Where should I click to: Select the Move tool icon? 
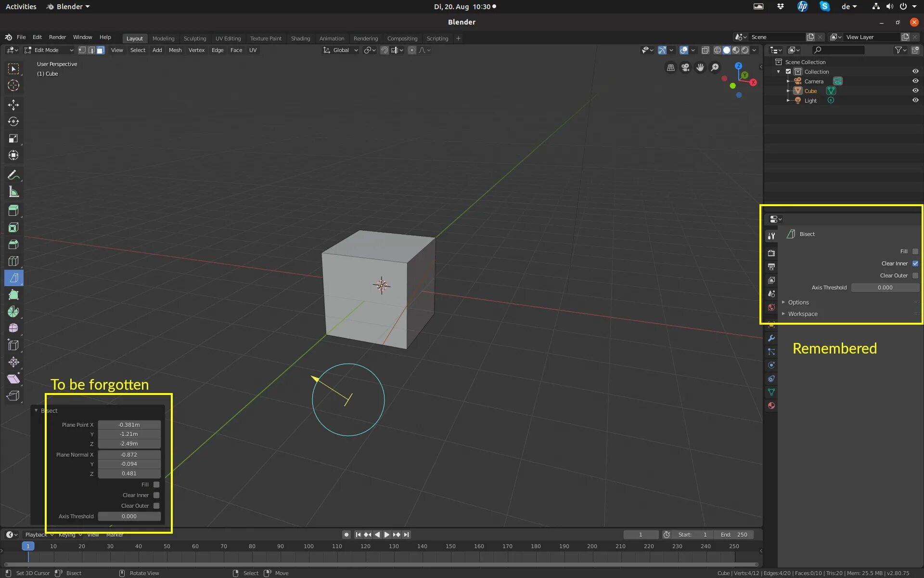13,105
